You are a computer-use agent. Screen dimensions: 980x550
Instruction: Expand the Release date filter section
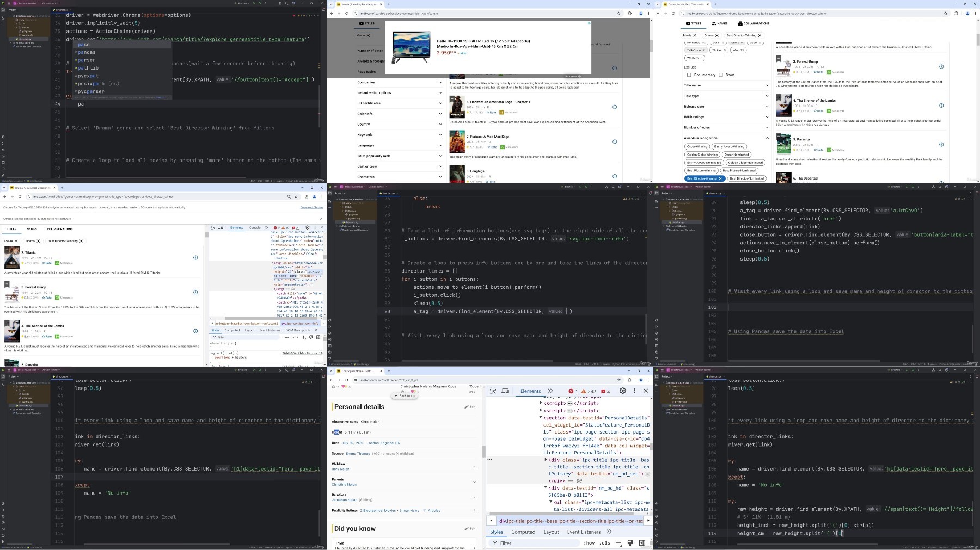(726, 107)
